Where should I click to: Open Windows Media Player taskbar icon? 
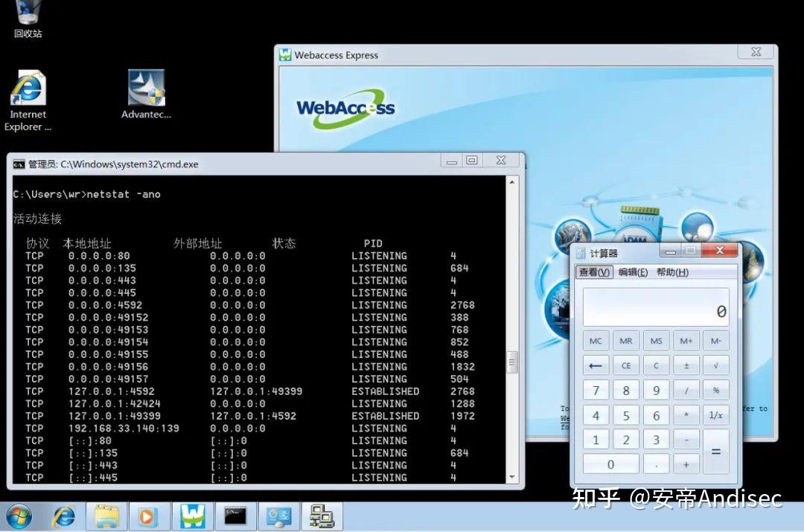[x=147, y=516]
